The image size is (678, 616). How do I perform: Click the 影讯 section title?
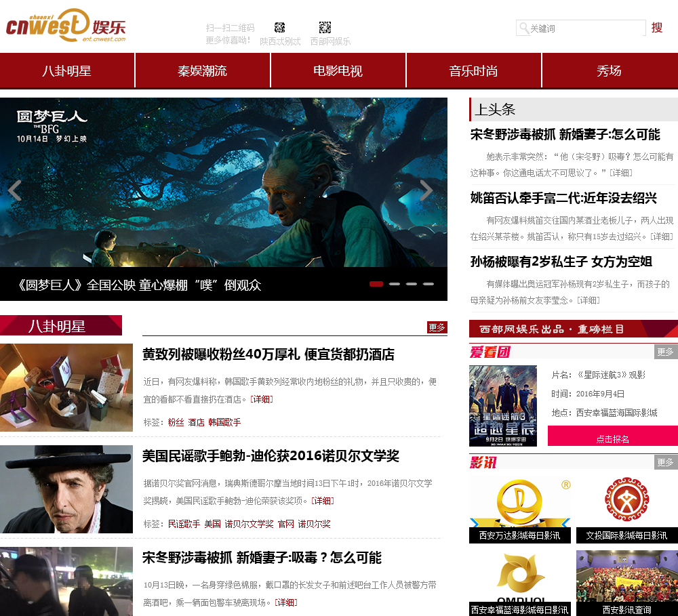(483, 463)
